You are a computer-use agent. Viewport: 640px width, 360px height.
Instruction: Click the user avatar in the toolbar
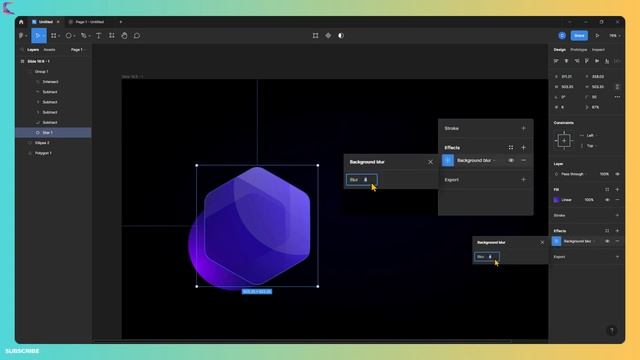(x=562, y=36)
